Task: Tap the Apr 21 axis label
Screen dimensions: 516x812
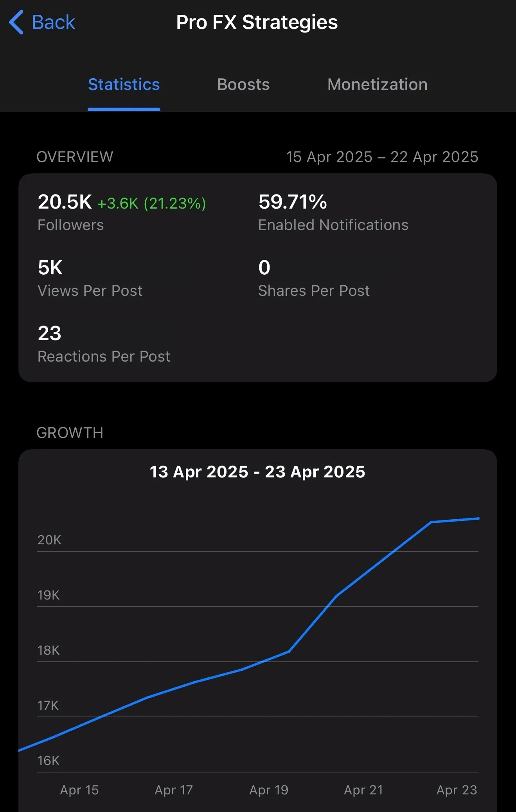Action: coord(363,790)
